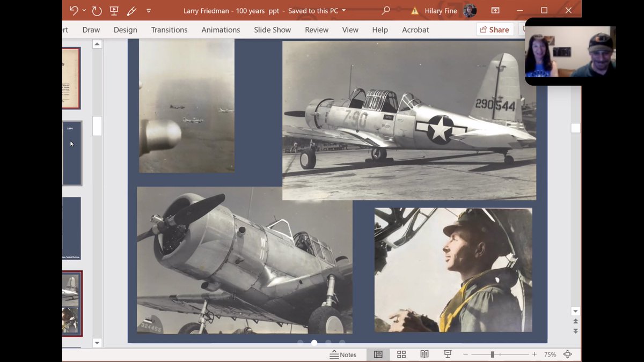Select the 1944 slide thumbnail
Screen dimensions: 644x362
(72, 153)
